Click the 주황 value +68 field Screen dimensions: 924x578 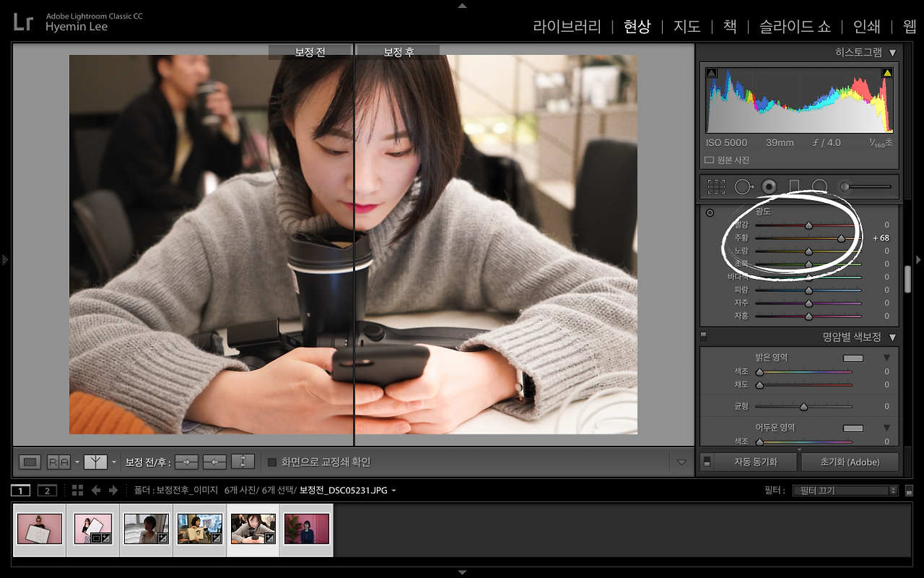point(881,238)
